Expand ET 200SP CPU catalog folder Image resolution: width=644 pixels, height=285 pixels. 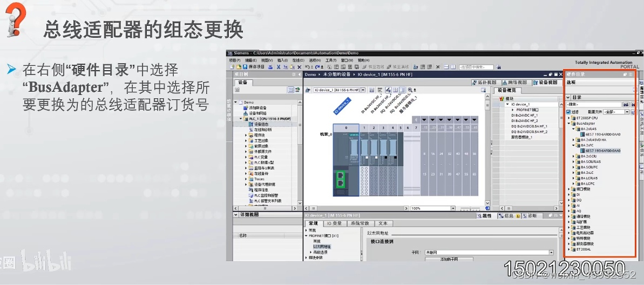569,118
